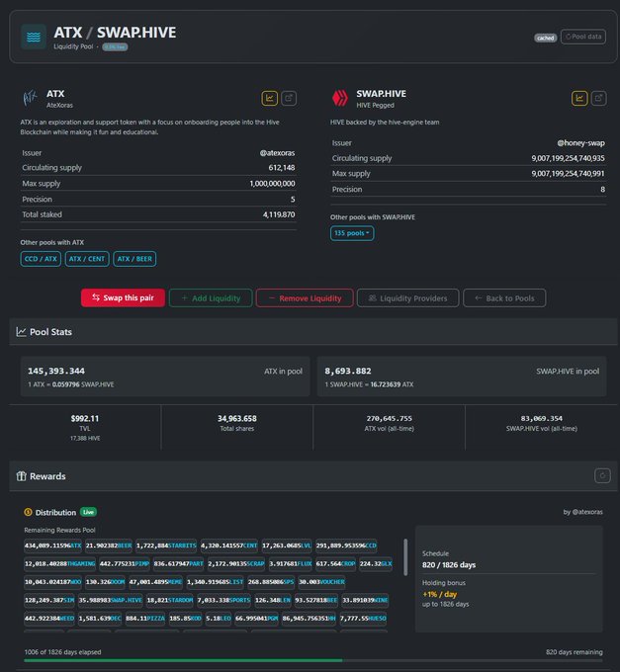Click the @atexoras issuer value

pos(277,153)
